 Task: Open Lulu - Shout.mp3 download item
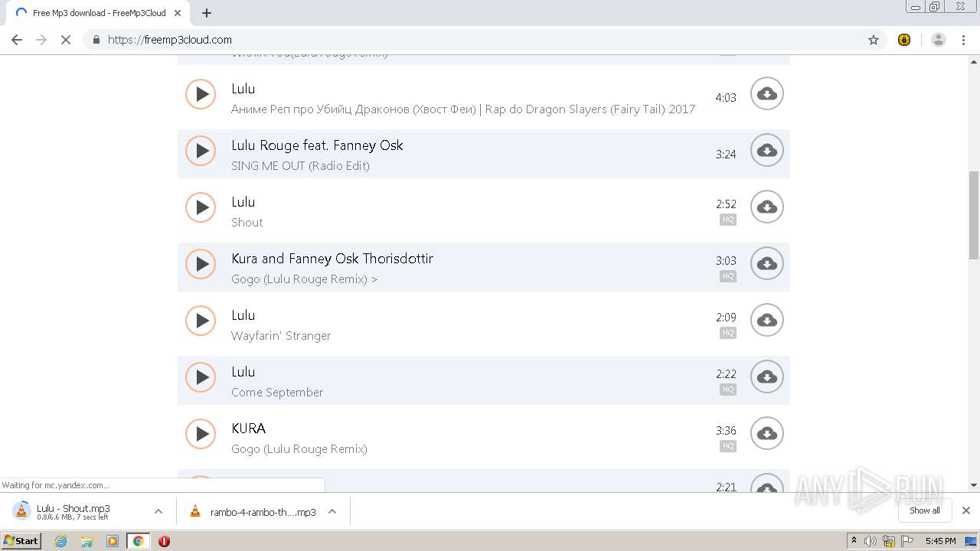click(73, 511)
